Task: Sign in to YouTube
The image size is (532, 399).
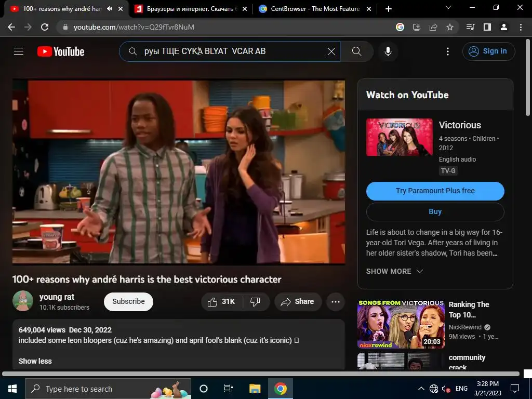Action: pos(488,51)
